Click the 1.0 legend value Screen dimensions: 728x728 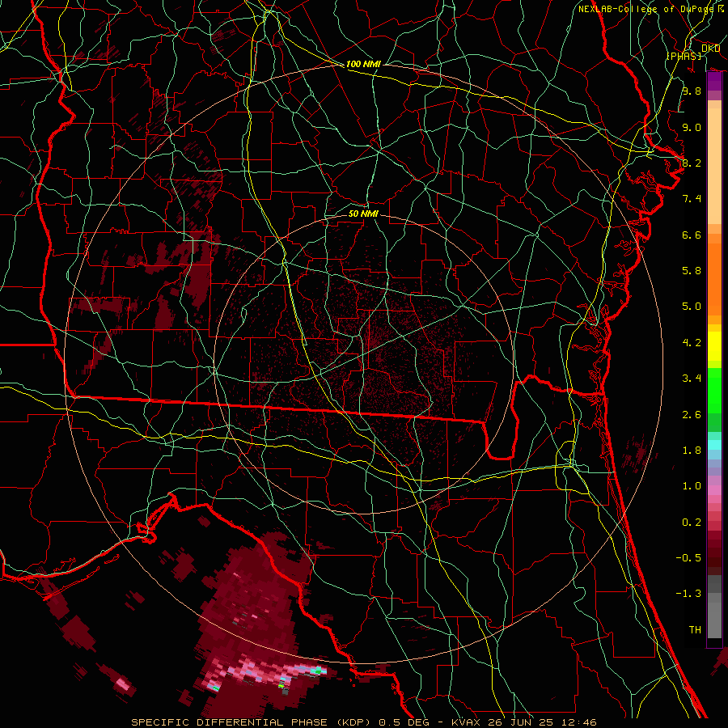tap(692, 486)
